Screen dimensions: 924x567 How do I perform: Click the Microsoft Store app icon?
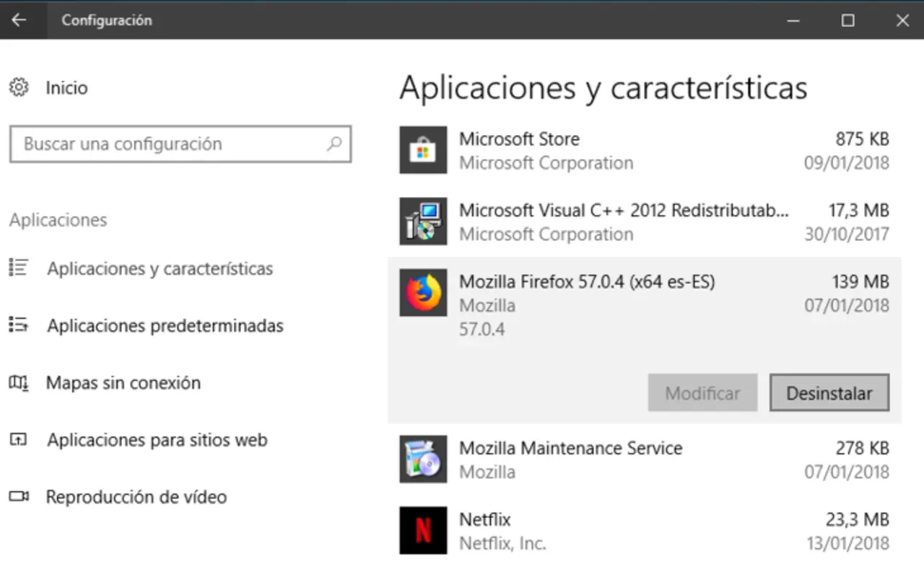click(x=423, y=150)
